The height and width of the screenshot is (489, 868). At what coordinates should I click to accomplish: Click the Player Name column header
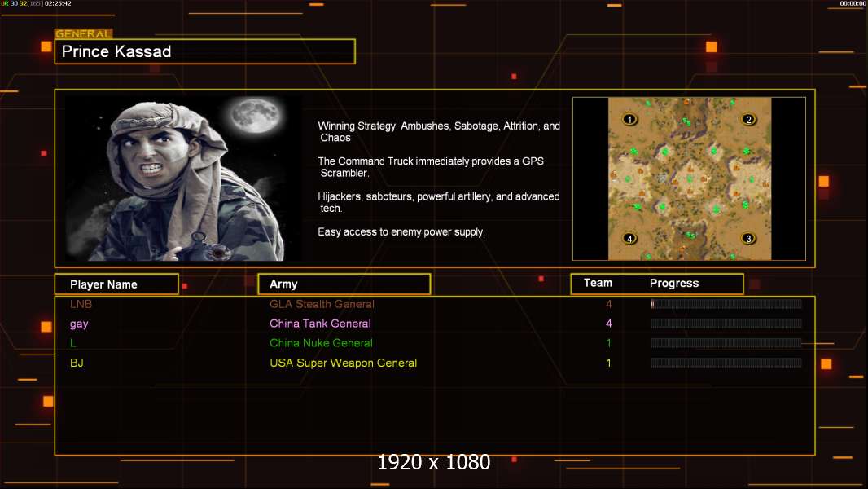(116, 284)
